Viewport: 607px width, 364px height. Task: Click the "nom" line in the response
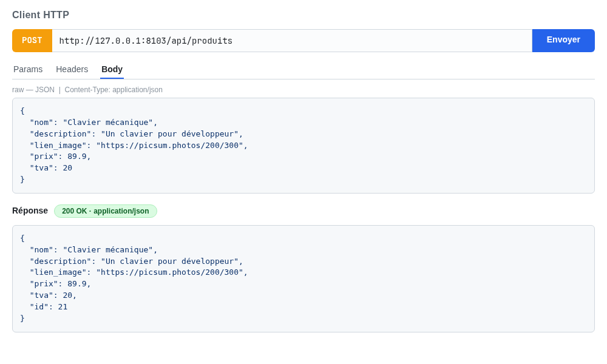pos(93,250)
